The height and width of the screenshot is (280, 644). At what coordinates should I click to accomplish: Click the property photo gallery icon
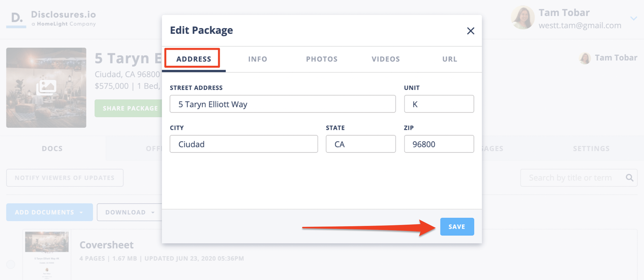click(x=46, y=87)
